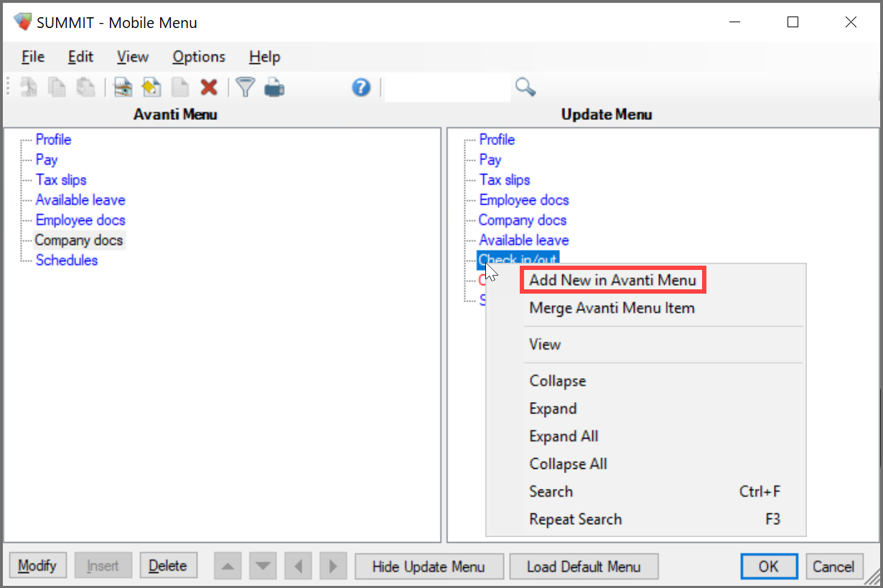Click the yellow-note Modify toolbar icon
The image size is (883, 588).
point(151,88)
